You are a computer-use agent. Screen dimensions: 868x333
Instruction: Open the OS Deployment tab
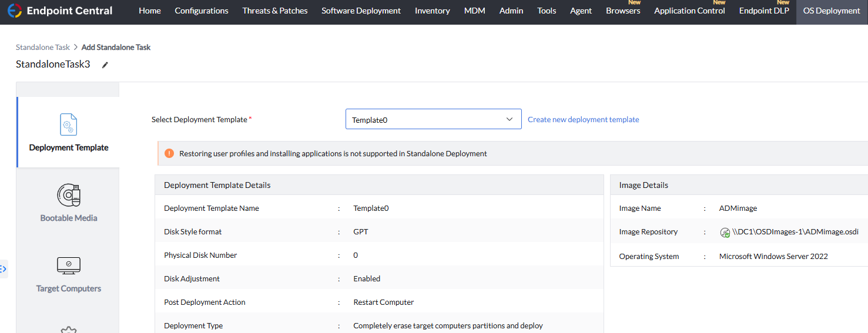click(x=832, y=11)
